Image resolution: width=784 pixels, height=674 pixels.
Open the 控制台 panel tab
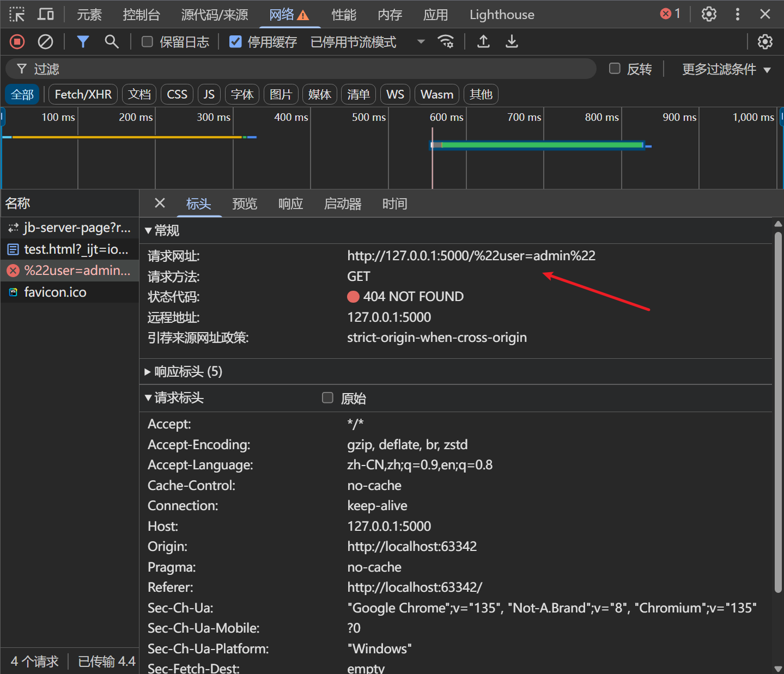coord(141,15)
